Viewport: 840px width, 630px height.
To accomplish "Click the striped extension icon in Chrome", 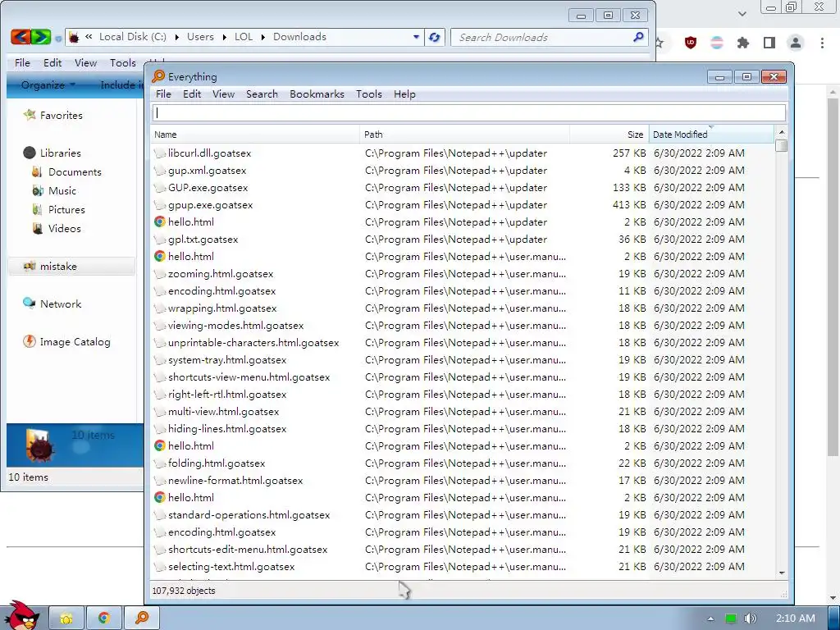I will click(717, 43).
